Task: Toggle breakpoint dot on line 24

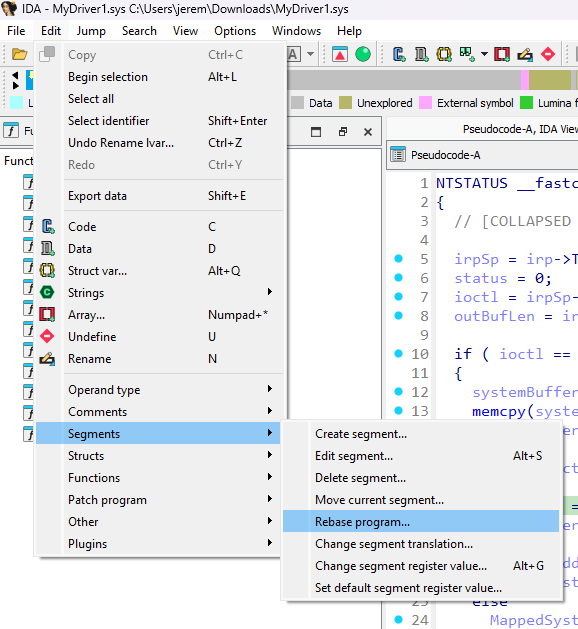Action: (x=398, y=619)
